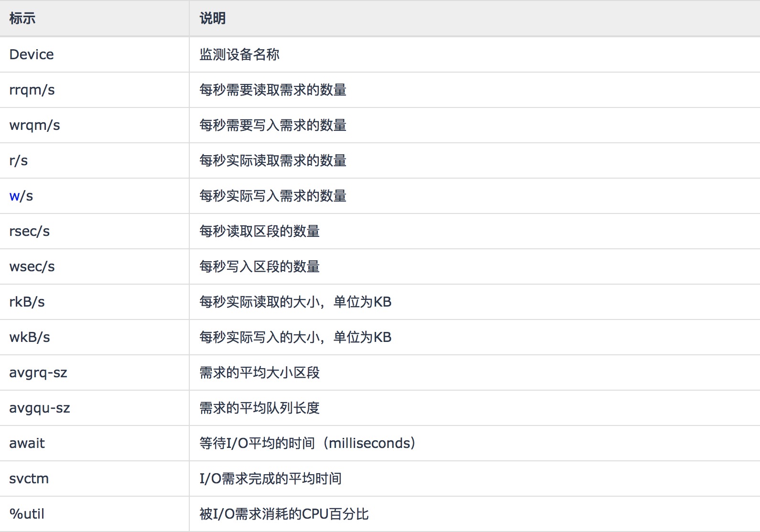Click the description '需求的平均大小区段'

pyautogui.click(x=260, y=372)
